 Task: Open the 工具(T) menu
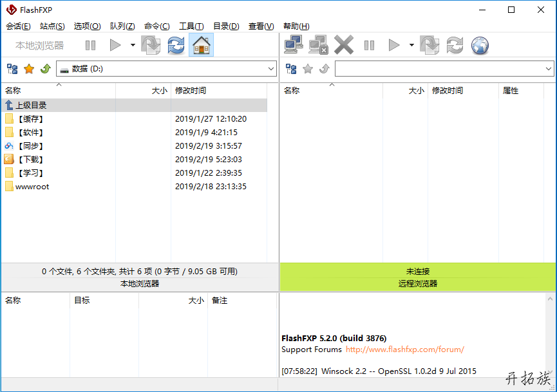coord(191,26)
